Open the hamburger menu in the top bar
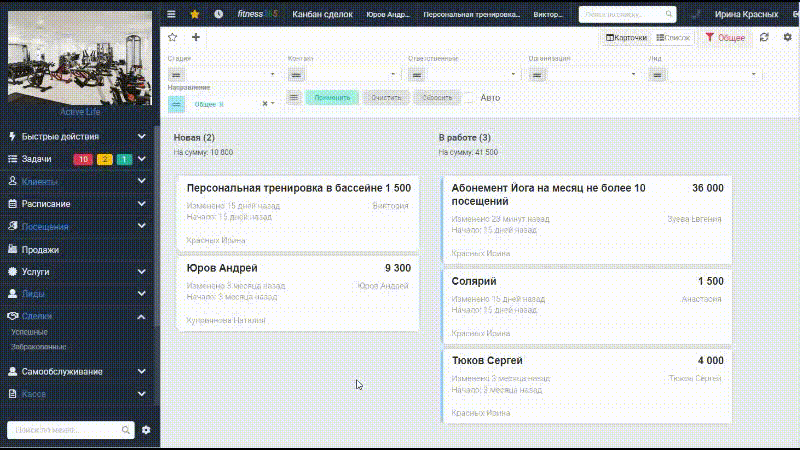 coord(171,14)
